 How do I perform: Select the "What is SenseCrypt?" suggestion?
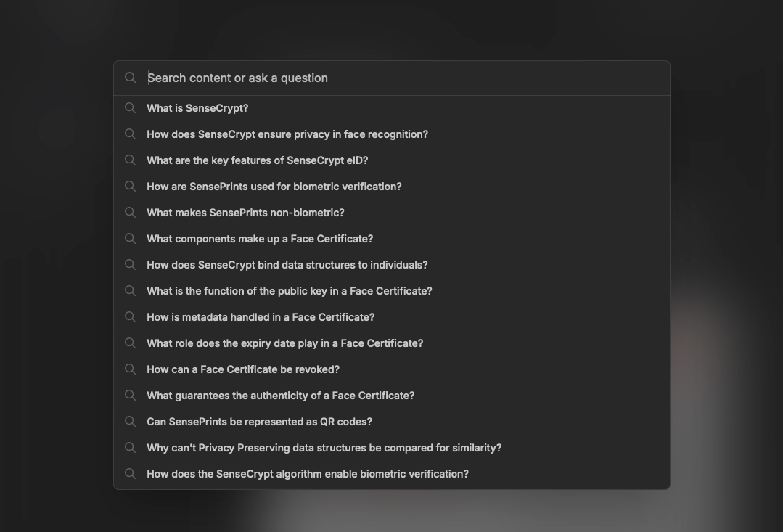click(x=197, y=108)
